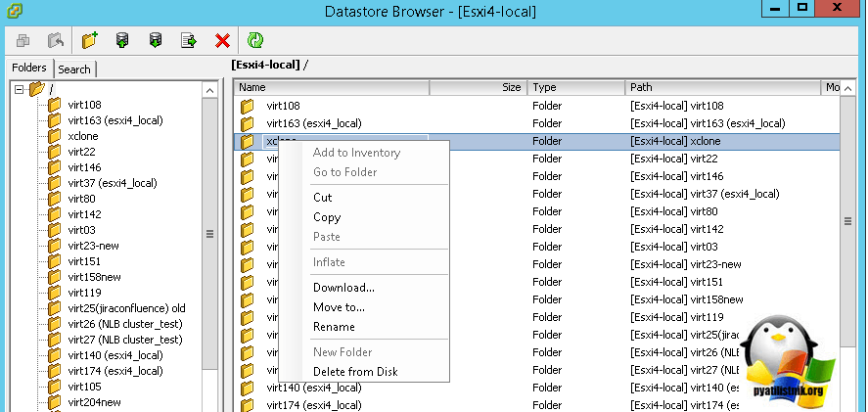This screenshot has height=412, width=868.
Task: Open the Folders tab
Action: coord(28,69)
